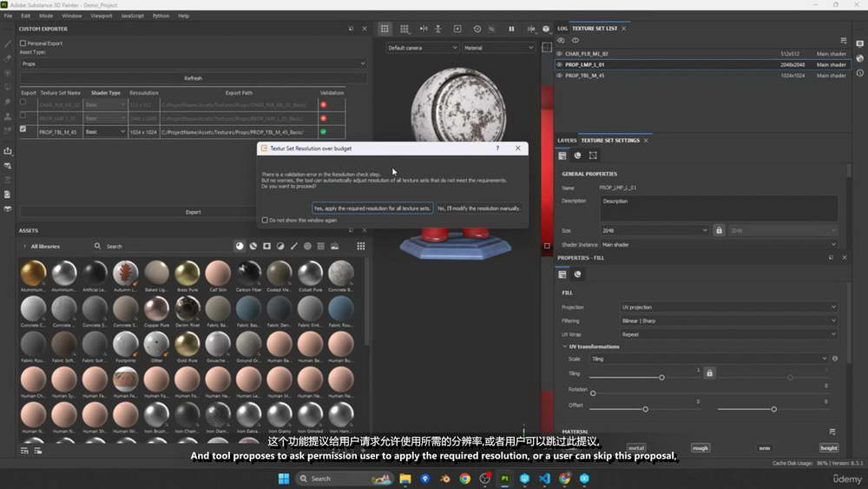Open the Filtering Bilinear Sharp dropdown

tap(728, 320)
